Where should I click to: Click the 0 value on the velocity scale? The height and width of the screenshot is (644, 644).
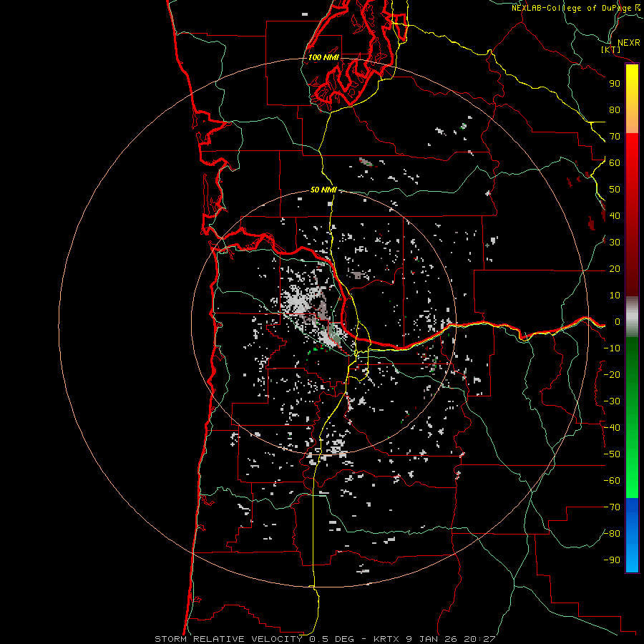(x=617, y=322)
